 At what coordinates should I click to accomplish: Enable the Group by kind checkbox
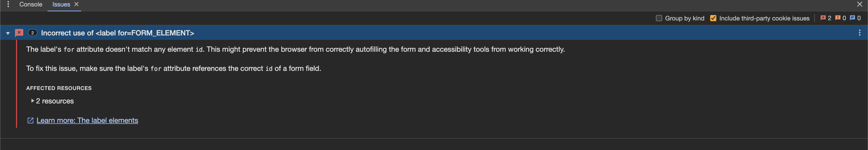pos(659,18)
